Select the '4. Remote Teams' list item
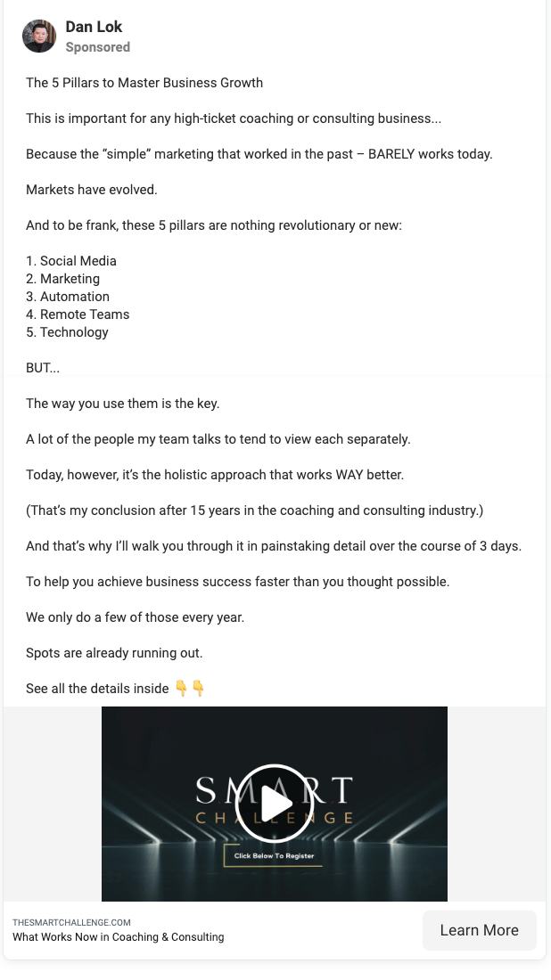551x980 pixels. pos(78,314)
